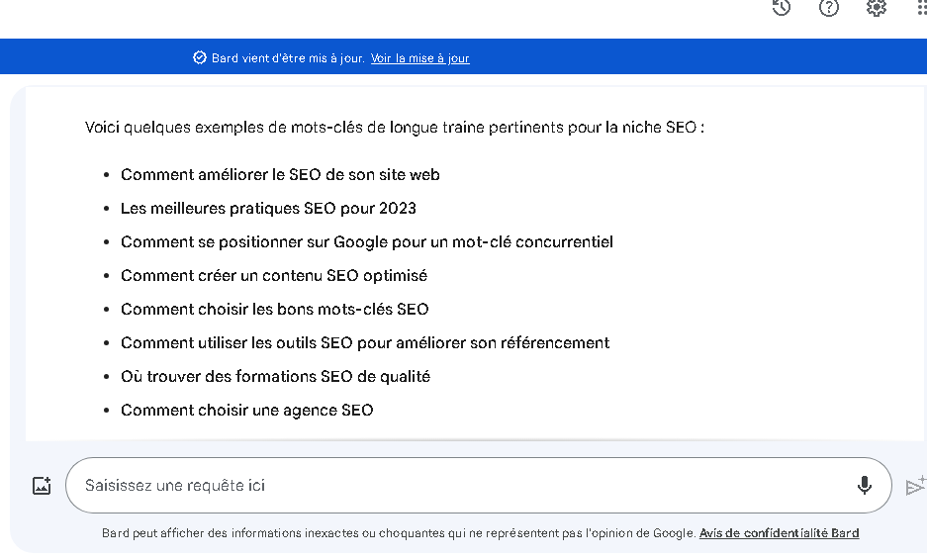The width and height of the screenshot is (927, 560).
Task: Click "Bard vient d'être mis à jour" banner text
Action: click(x=288, y=58)
